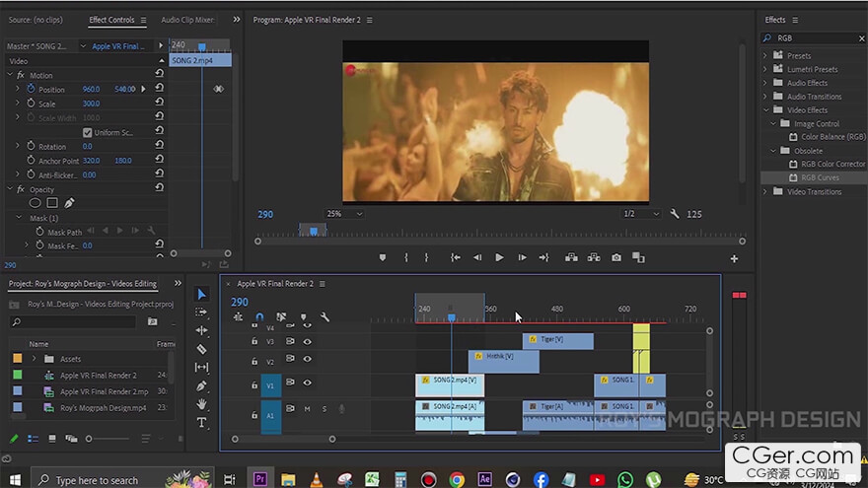Select the Razor tool
Viewport: 868px width, 488px height.
[201, 349]
